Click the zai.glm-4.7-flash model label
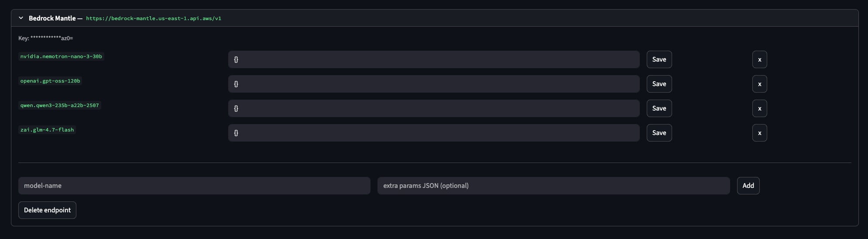The width and height of the screenshot is (868, 239). (x=47, y=130)
